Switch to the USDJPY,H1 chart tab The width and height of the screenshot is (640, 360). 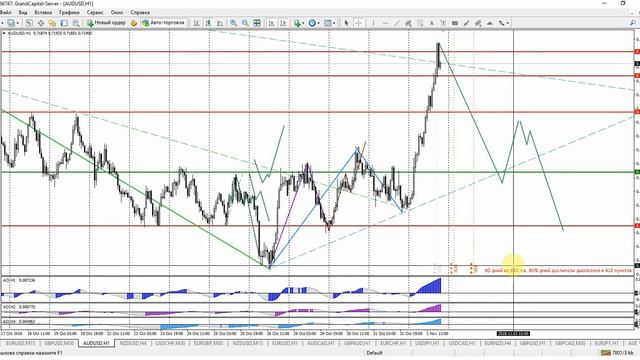427,343
